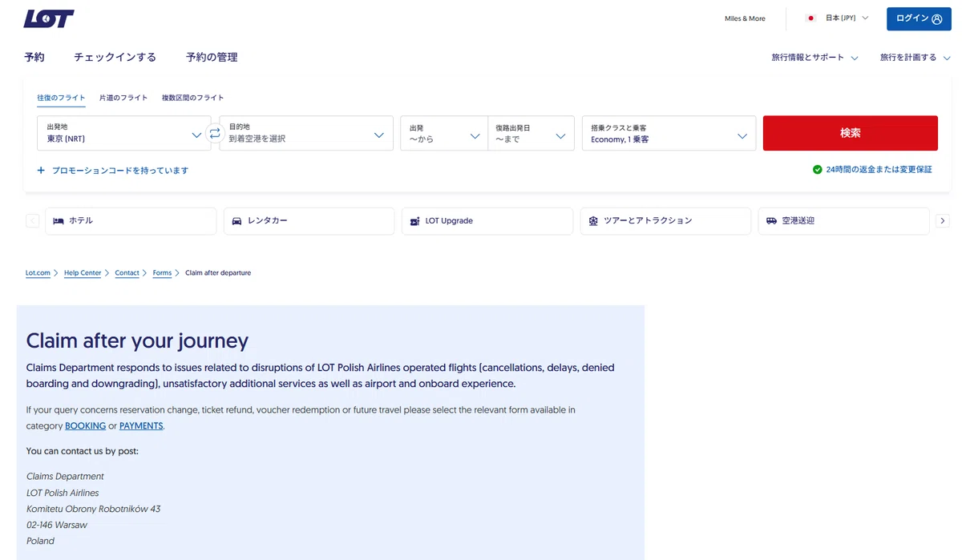This screenshot has width=962, height=560.
Task: Select the 片道のフライト tab
Action: point(123,98)
